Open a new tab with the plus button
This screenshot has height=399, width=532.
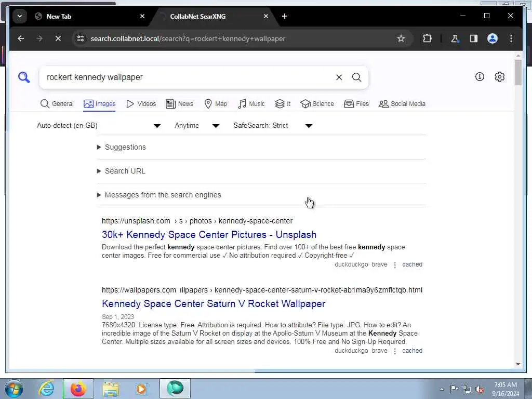point(285,16)
